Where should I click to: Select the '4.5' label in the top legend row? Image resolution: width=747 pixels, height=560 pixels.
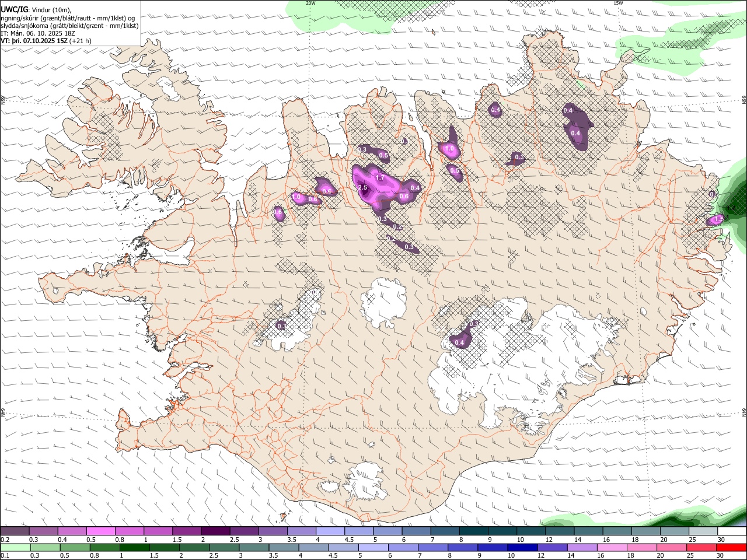(x=349, y=540)
